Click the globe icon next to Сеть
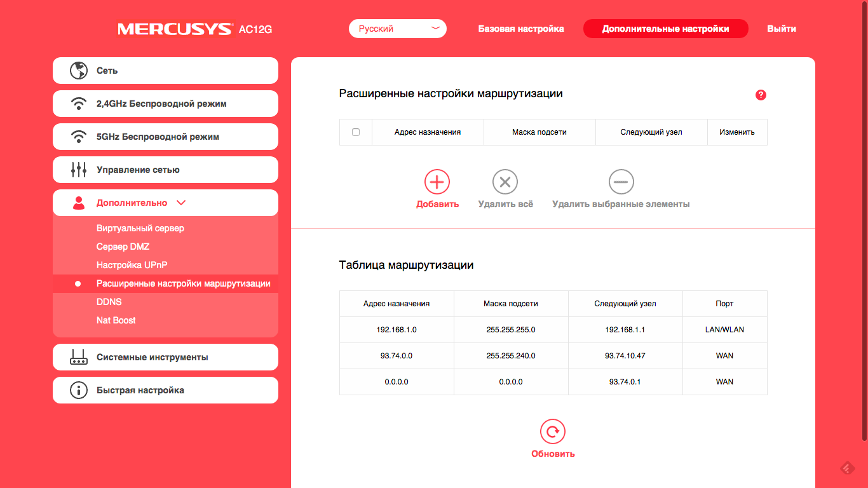Screen dimensions: 868x488 (79, 71)
